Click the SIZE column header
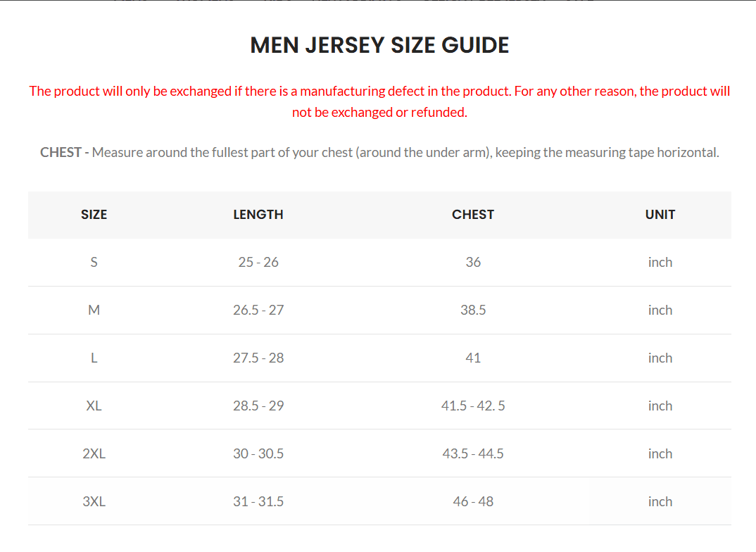The image size is (756, 552). point(94,215)
